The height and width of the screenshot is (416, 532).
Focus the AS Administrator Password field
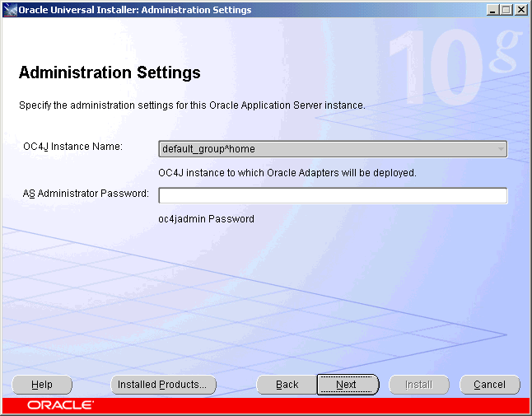(333, 195)
